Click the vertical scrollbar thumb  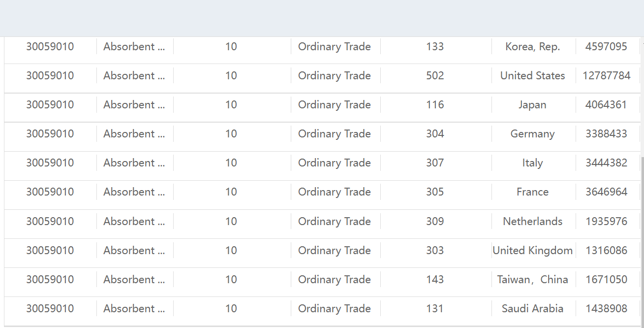[642, 240]
